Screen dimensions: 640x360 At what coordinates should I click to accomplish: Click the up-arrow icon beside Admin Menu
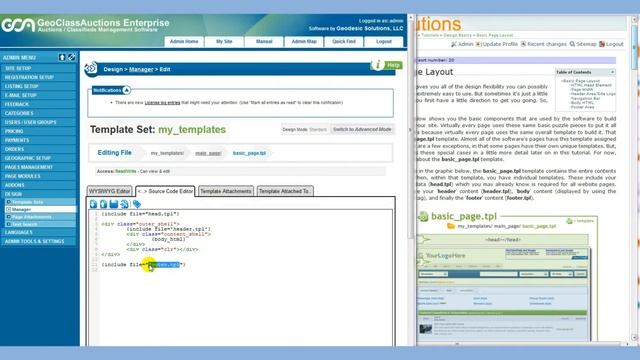click(62, 58)
